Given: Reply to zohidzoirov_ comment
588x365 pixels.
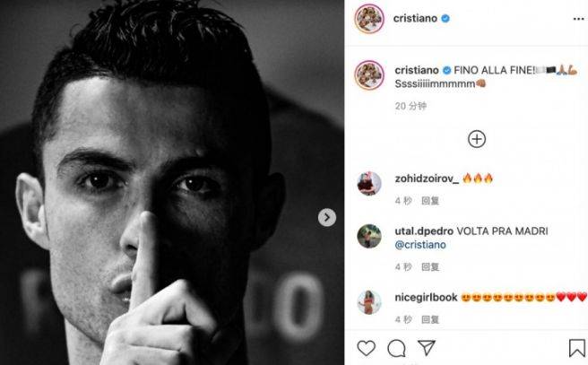Looking at the screenshot, I should click(430, 201).
